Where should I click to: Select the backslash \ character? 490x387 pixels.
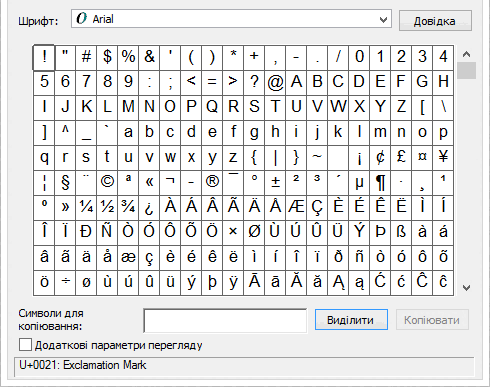(x=443, y=107)
